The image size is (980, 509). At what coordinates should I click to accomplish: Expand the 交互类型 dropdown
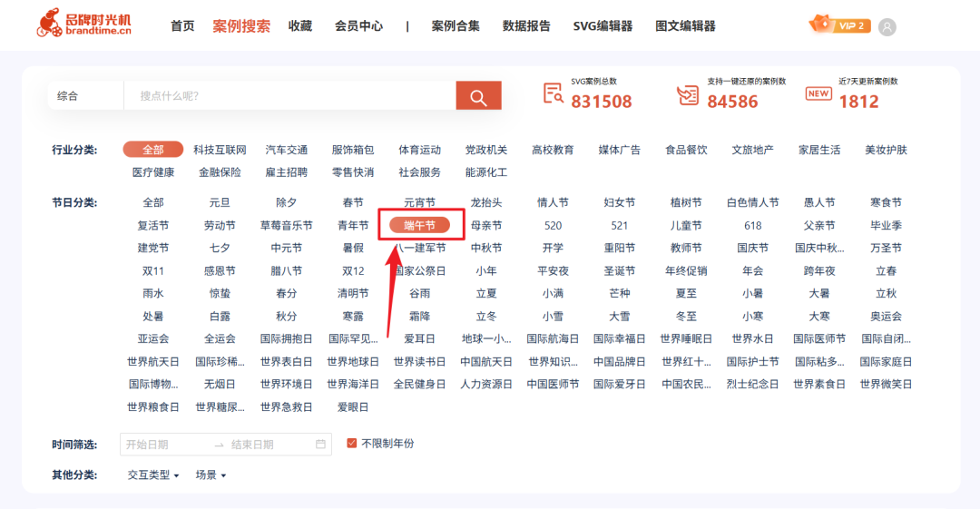point(153,475)
